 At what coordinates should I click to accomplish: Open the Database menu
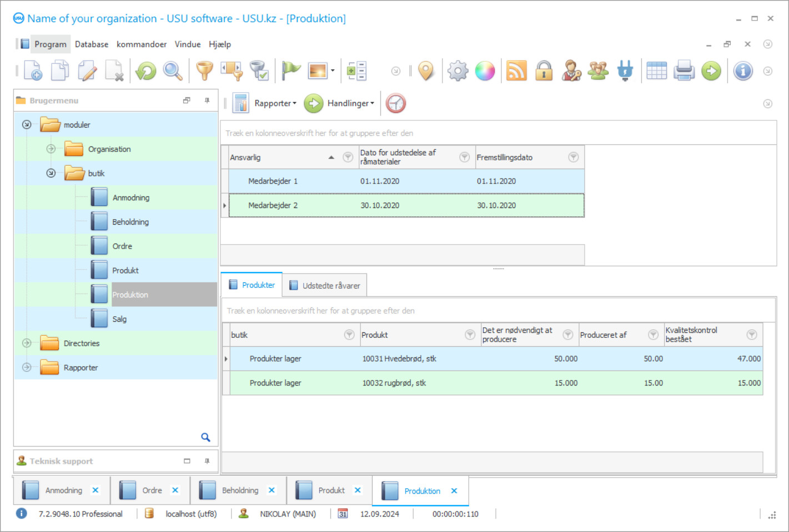(x=92, y=44)
